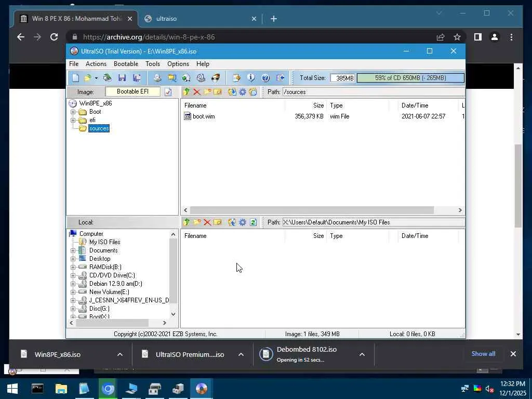The width and height of the screenshot is (532, 399).
Task: Expand the efi folder in image tree
Action: [x=73, y=120]
